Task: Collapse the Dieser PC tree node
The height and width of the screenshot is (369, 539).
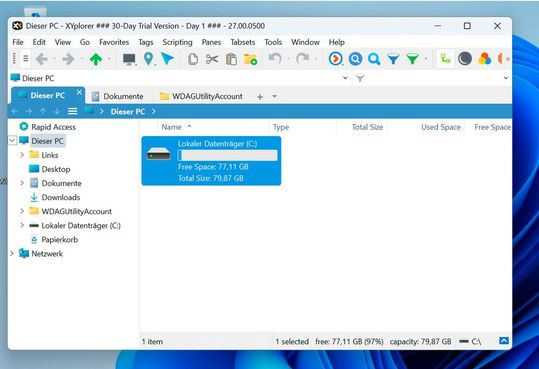Action: 12,141
